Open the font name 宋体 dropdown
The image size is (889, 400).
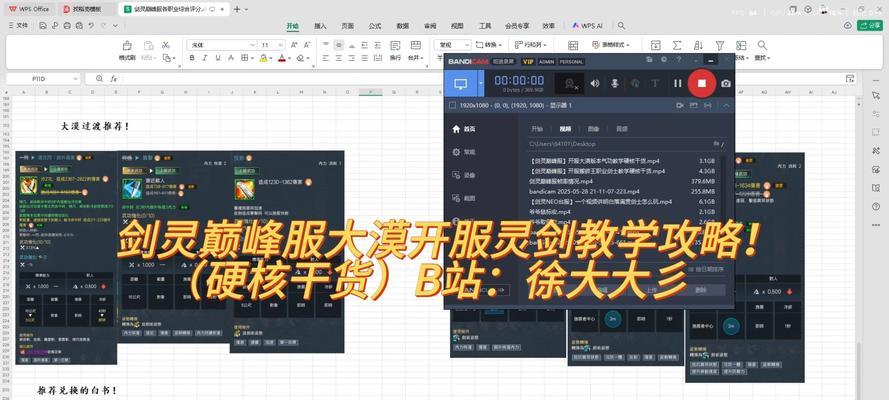coord(252,45)
